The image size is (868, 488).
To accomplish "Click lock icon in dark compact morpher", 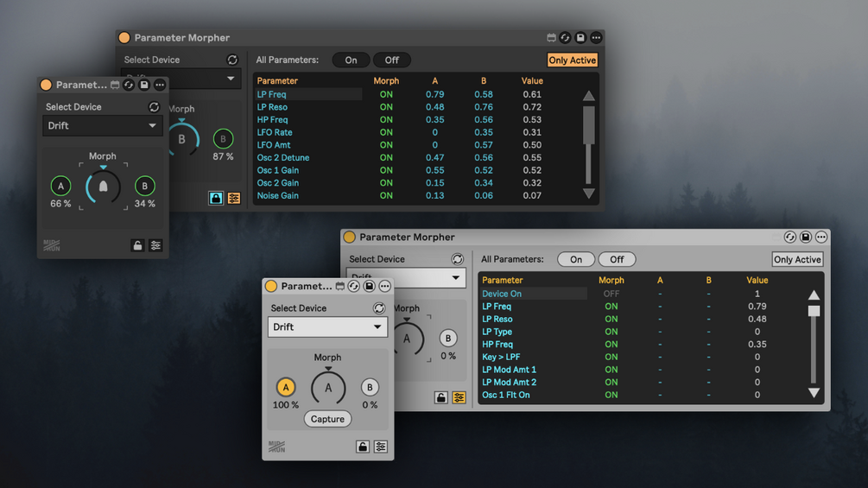I will coord(138,245).
